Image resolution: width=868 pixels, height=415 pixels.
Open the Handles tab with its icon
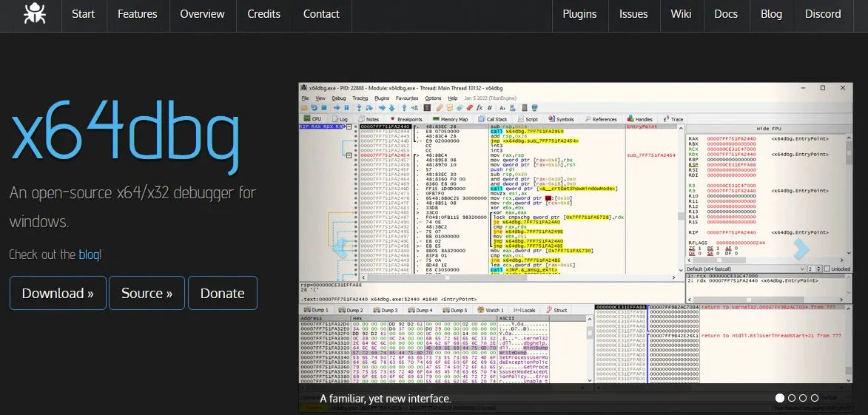pos(639,119)
